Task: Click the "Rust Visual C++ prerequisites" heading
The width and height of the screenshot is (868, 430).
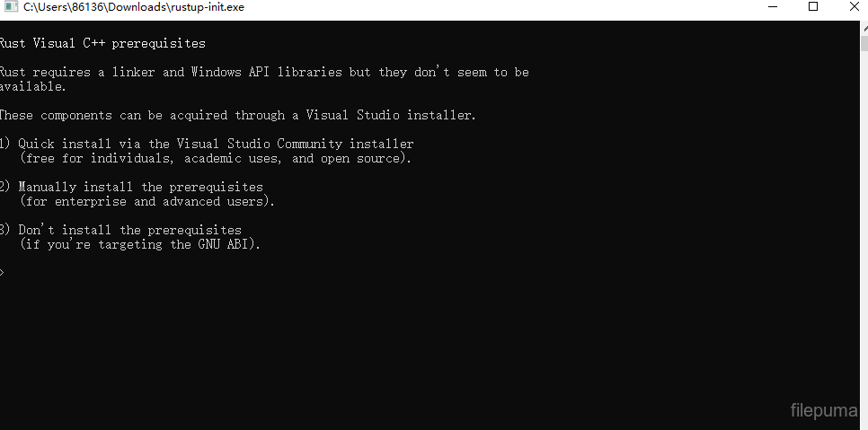Action: pyautogui.click(x=102, y=43)
